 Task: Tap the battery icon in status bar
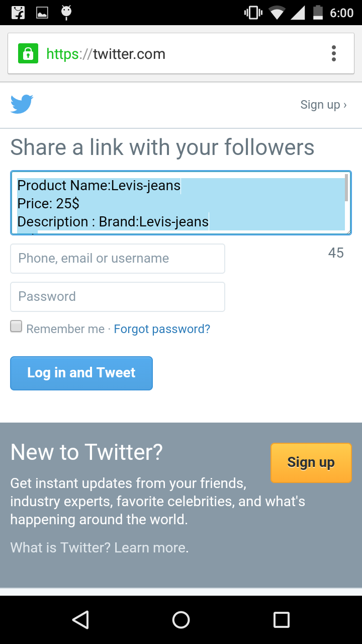(318, 13)
